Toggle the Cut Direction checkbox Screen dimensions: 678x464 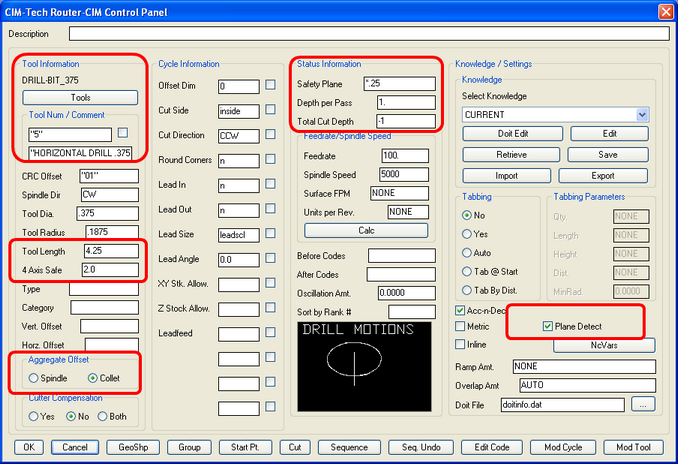pos(270,134)
